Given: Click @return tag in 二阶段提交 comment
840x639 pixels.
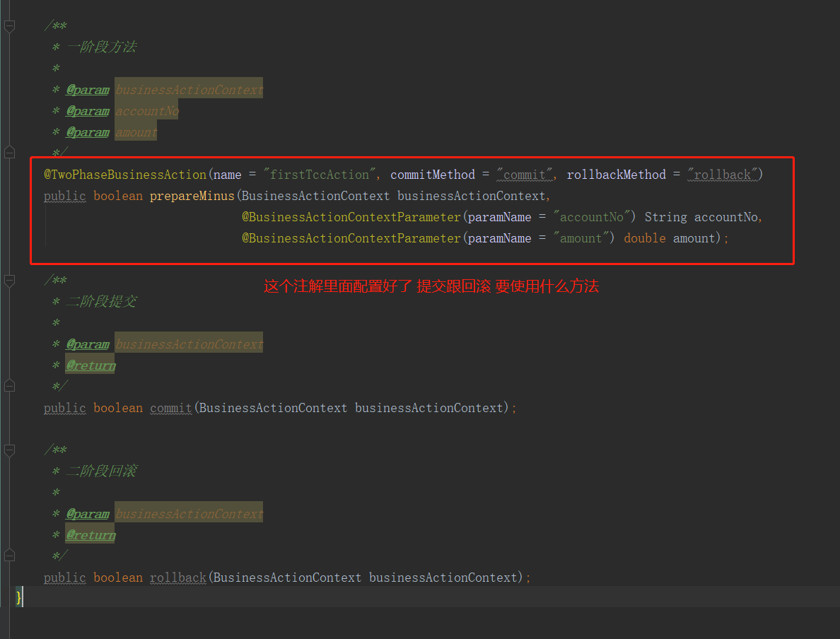Looking at the screenshot, I should pyautogui.click(x=91, y=365).
